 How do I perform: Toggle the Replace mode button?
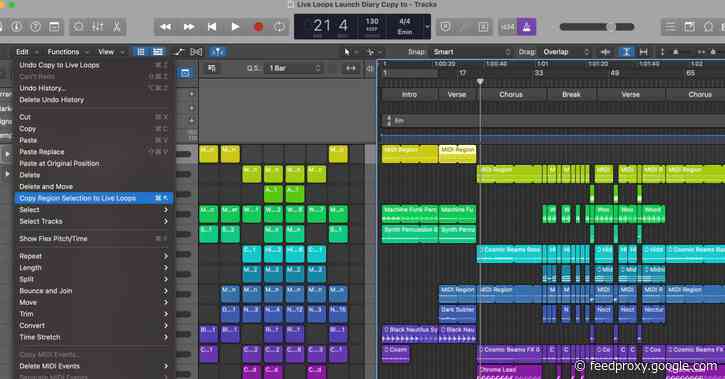coord(445,27)
